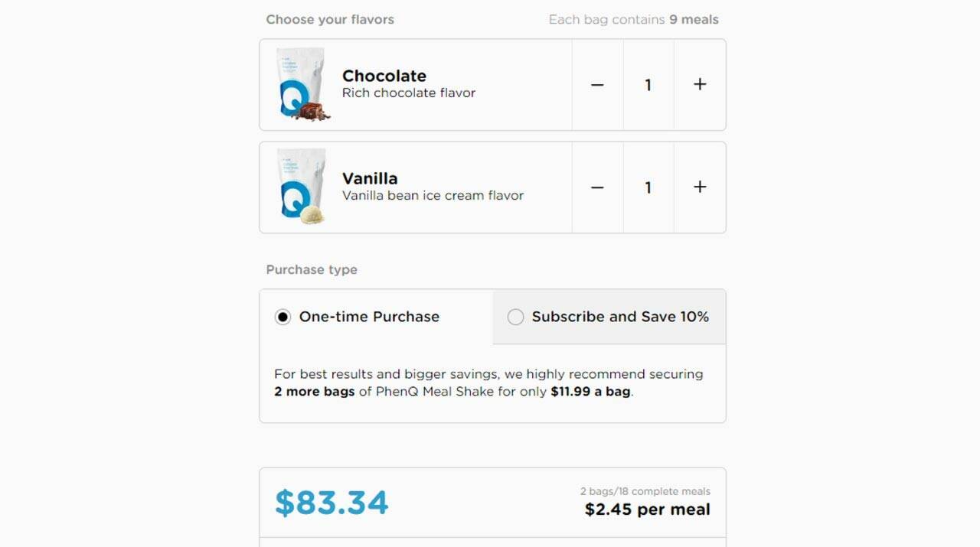Viewport: 980px width, 547px height.
Task: Click the Chocolate quantity number field
Action: (x=648, y=85)
